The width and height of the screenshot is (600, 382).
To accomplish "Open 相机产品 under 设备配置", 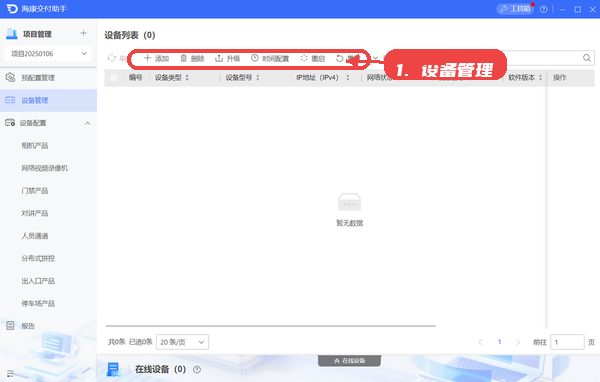I will tap(35, 145).
